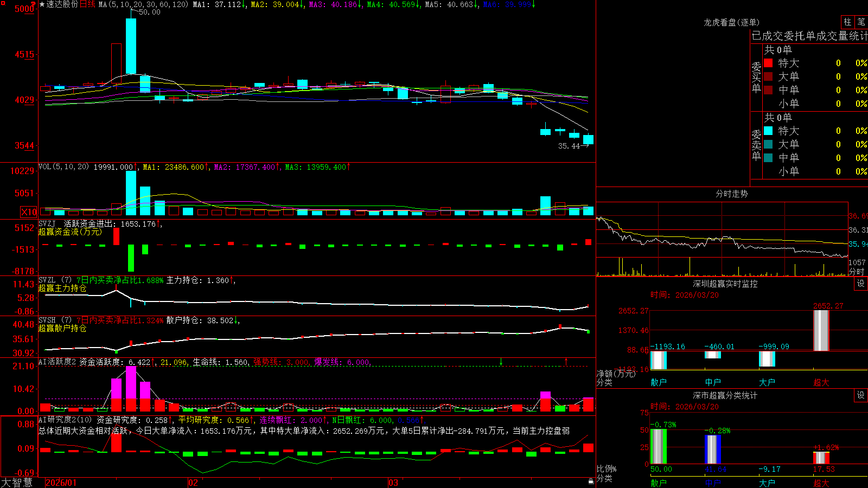
Task: Select the teal 中单 sell-order swatch
Action: pos(768,158)
